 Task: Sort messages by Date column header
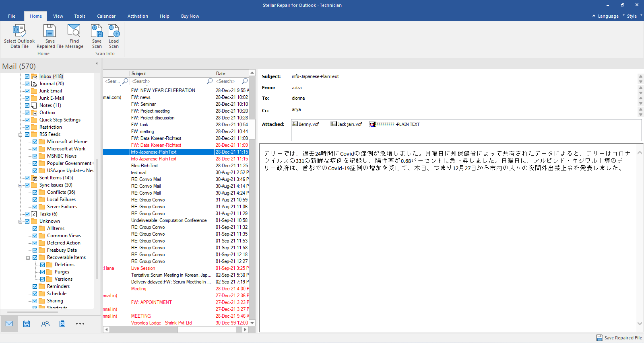(x=231, y=74)
